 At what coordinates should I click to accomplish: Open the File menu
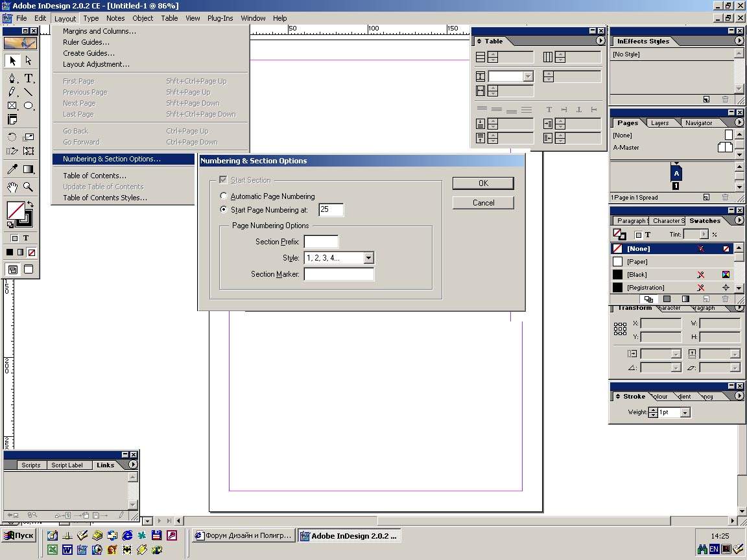[21, 18]
